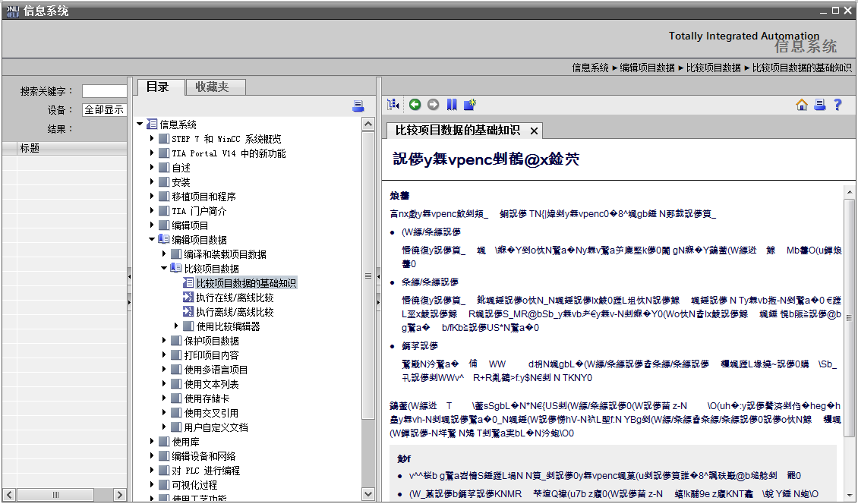Image resolution: width=858 pixels, height=504 pixels.
Task: Click the print icon in the contents panel
Action: click(x=358, y=106)
